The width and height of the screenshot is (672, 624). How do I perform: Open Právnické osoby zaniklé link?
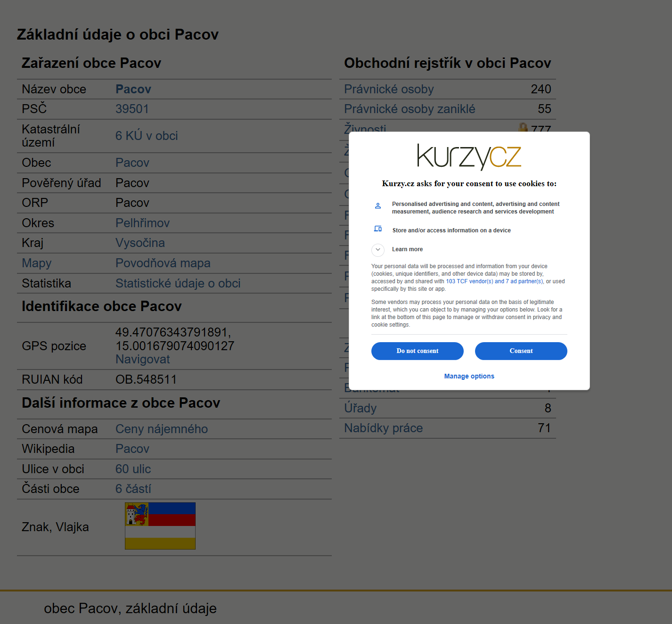(410, 109)
